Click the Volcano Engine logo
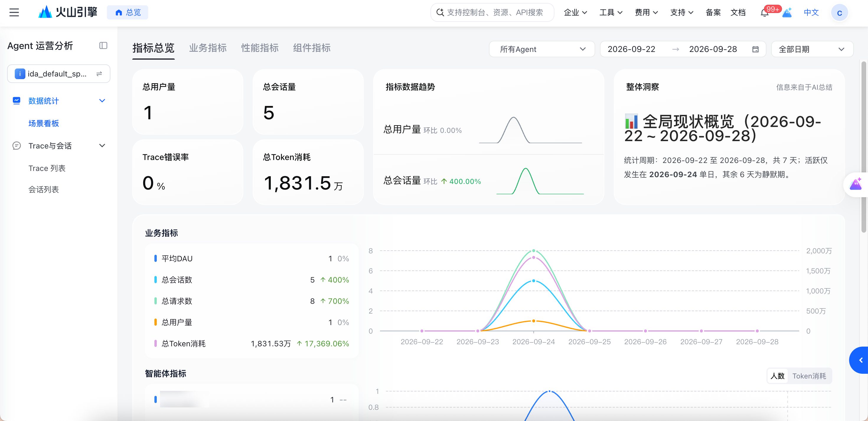This screenshot has height=421, width=868. (x=68, y=12)
